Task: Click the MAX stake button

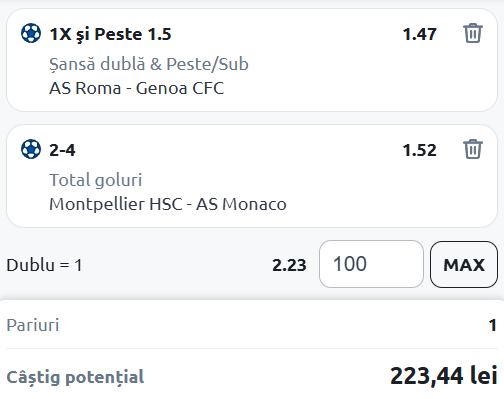Action: click(464, 265)
